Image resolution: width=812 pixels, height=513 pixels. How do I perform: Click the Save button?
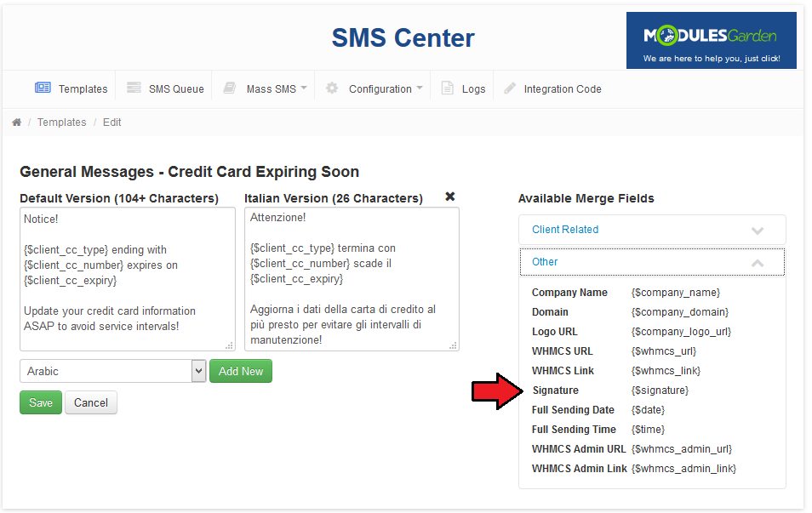tap(41, 402)
